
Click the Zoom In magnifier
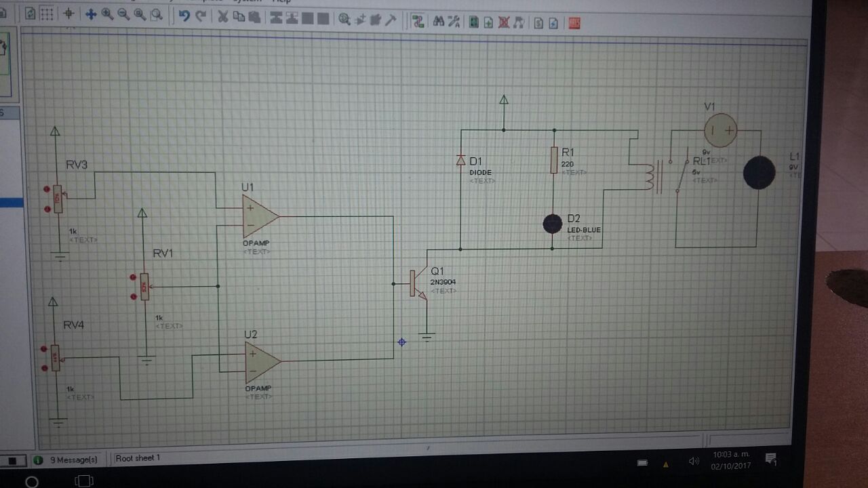pos(107,14)
